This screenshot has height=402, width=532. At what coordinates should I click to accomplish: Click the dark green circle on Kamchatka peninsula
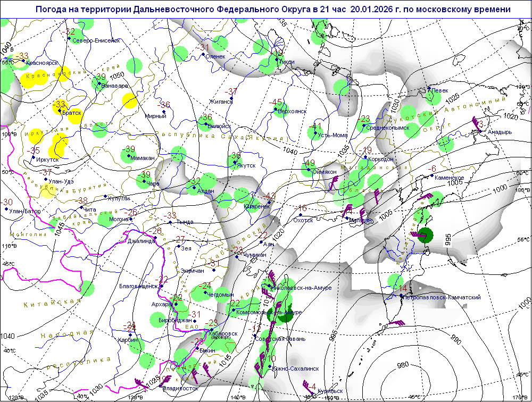(x=425, y=234)
